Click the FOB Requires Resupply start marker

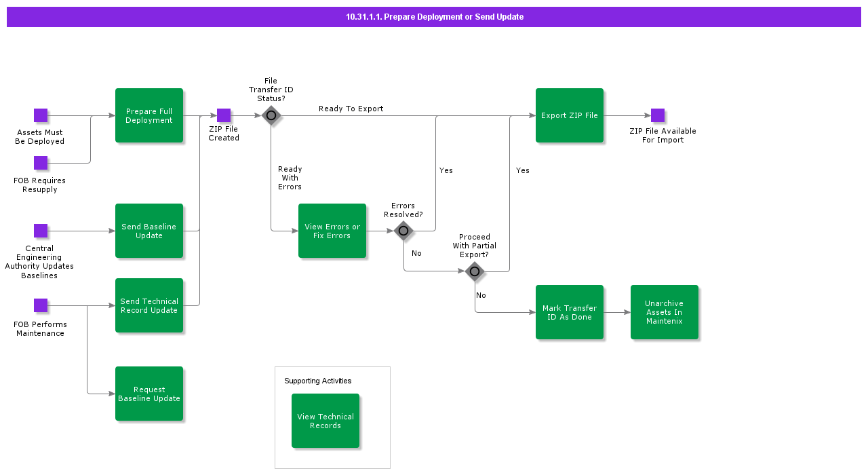pyautogui.click(x=41, y=163)
